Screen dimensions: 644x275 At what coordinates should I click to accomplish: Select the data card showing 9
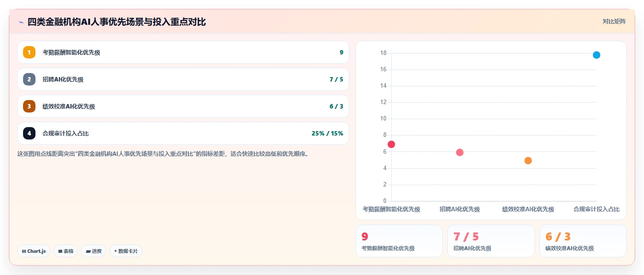(399, 241)
